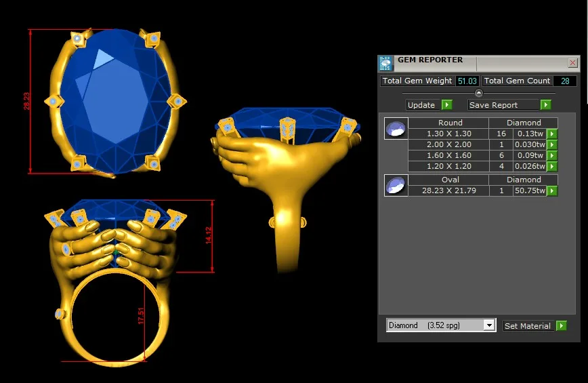
Task: Select the Round gem shape thumbnail
Action: (x=395, y=129)
